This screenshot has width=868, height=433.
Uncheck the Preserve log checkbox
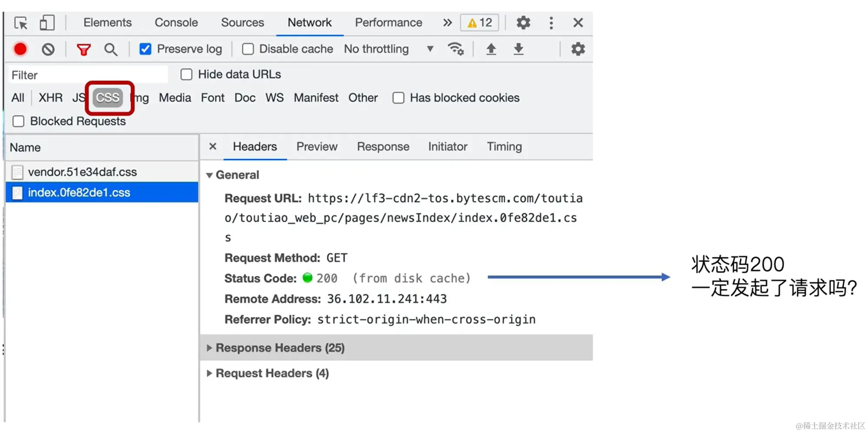click(x=145, y=49)
